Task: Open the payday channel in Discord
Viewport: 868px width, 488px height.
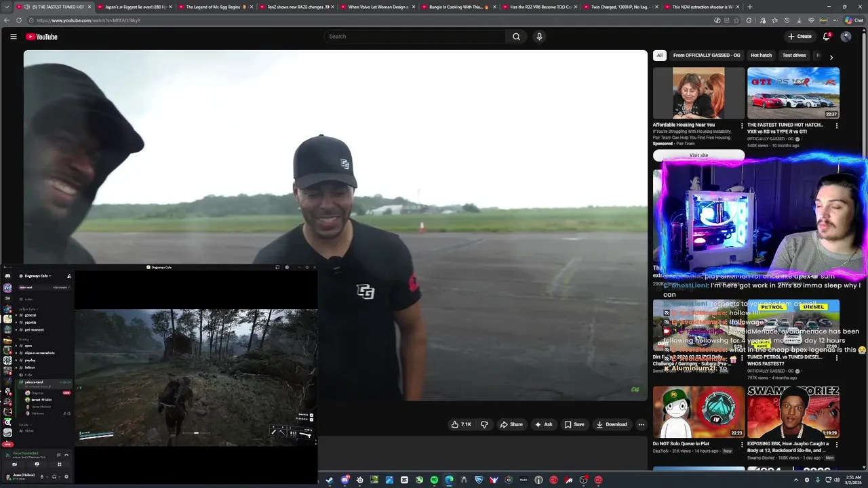Action: [28, 360]
